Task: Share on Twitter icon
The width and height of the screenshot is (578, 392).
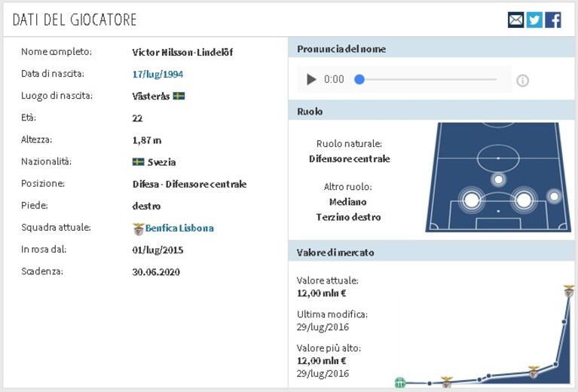Action: pyautogui.click(x=534, y=20)
